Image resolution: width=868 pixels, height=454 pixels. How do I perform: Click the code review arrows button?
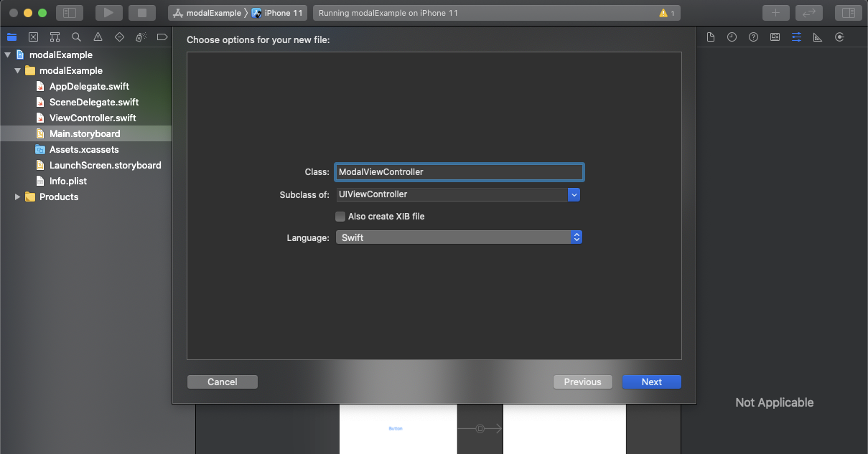click(808, 13)
